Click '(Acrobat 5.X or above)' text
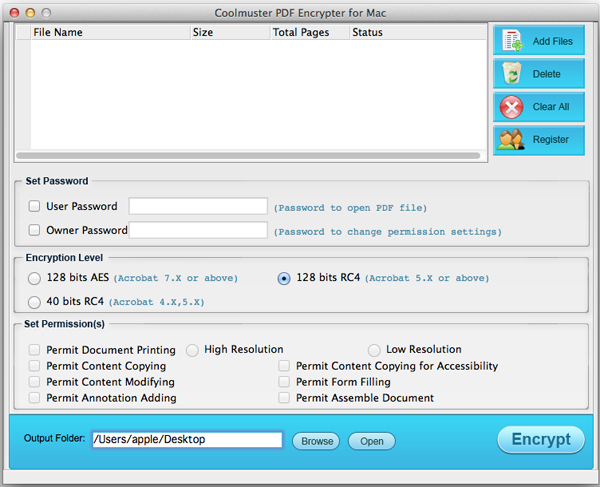600x487 pixels. point(427,278)
